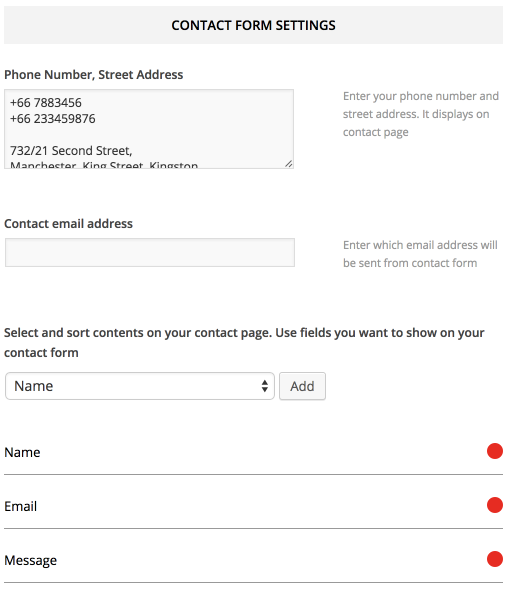Click the email address help description text
This screenshot has width=510, height=589.
point(420,254)
